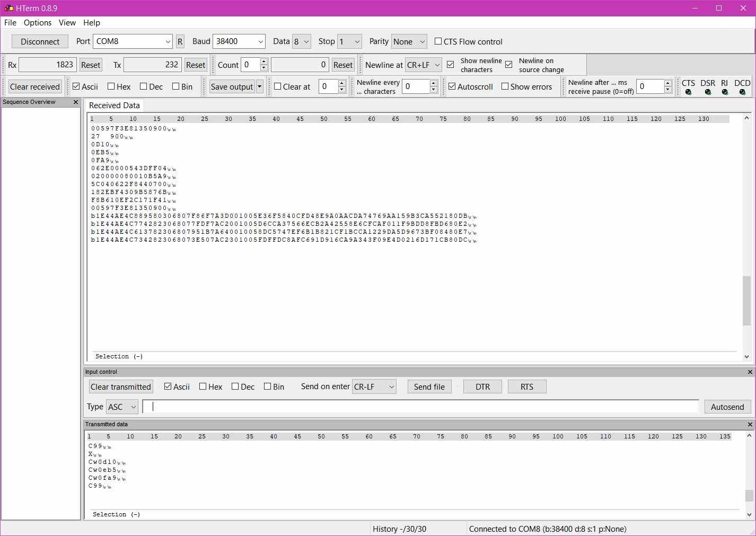Viewport: 756px width, 536px height.
Task: Enable Hex display in receive toolbar
Action: (x=111, y=86)
